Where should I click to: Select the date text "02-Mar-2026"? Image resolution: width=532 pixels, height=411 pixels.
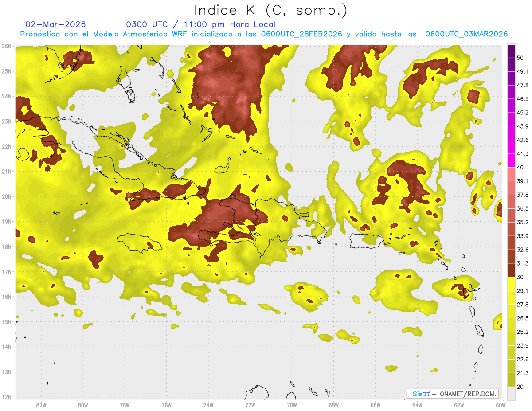click(x=56, y=24)
